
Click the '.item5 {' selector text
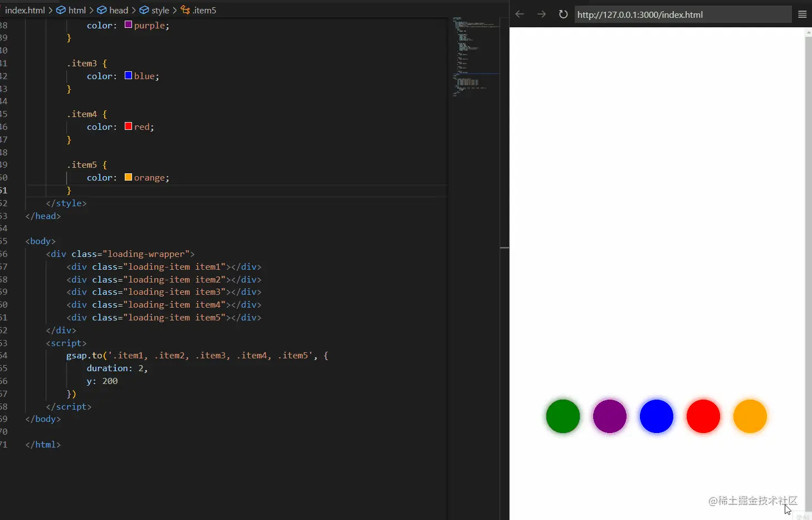point(87,165)
